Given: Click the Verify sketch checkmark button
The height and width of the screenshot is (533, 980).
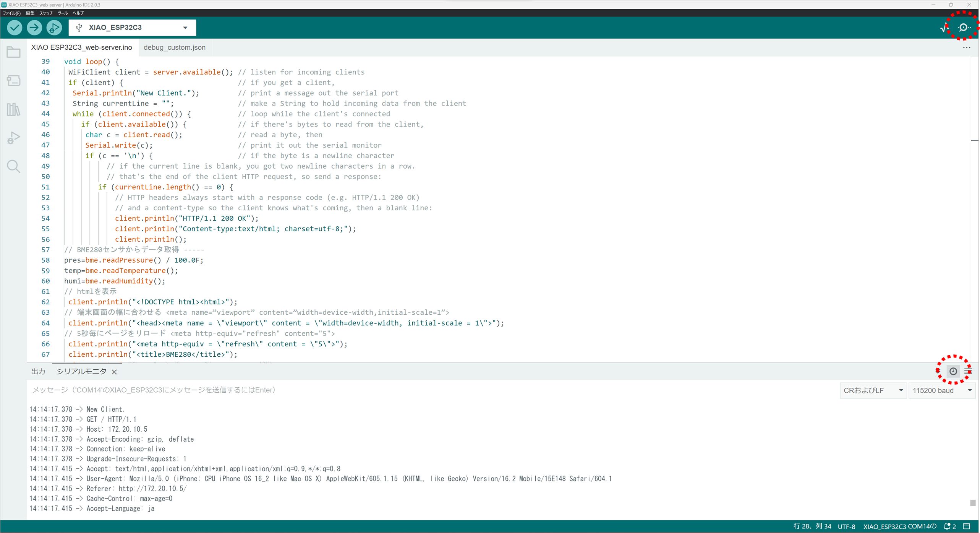Looking at the screenshot, I should pos(15,28).
